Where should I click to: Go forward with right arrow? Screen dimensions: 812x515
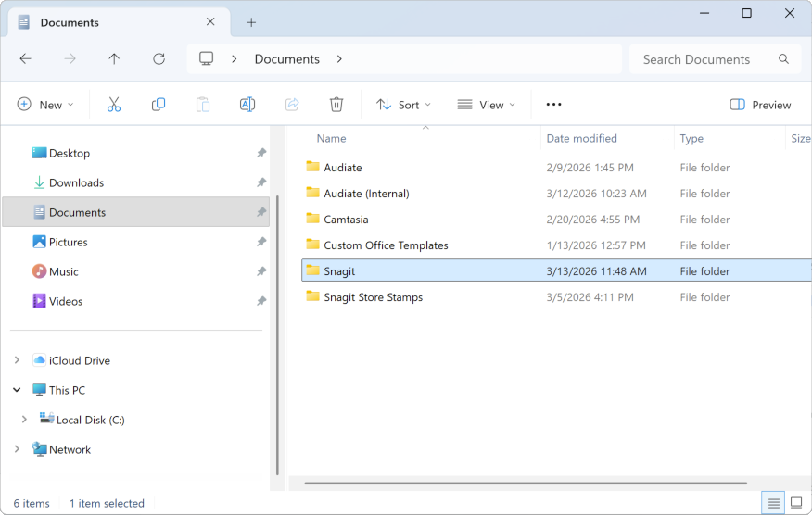coord(70,59)
